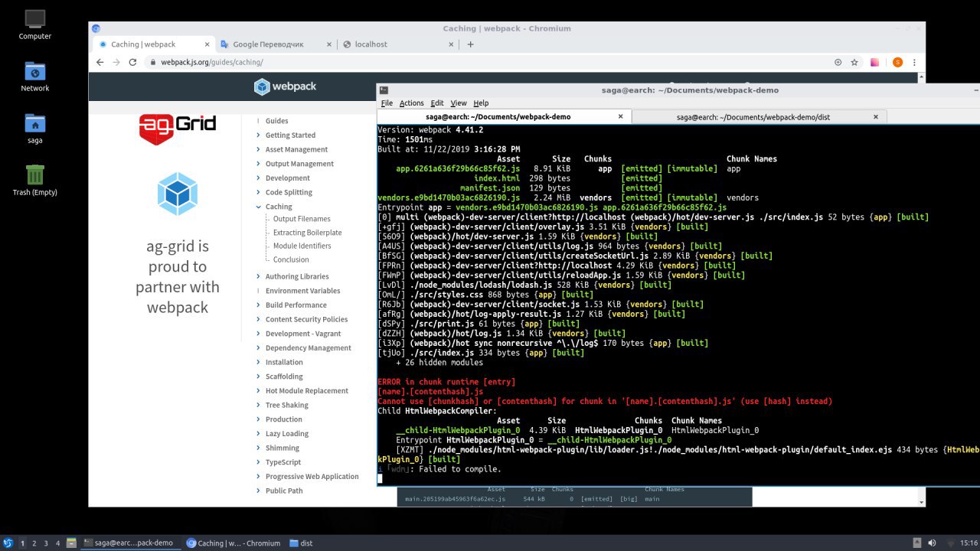980x551 pixels.
Task: Click the ag-Grid sponsor logo
Action: 178,129
